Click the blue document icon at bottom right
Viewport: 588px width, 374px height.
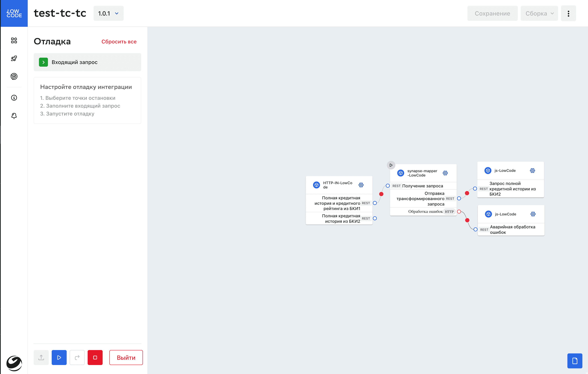(575, 361)
